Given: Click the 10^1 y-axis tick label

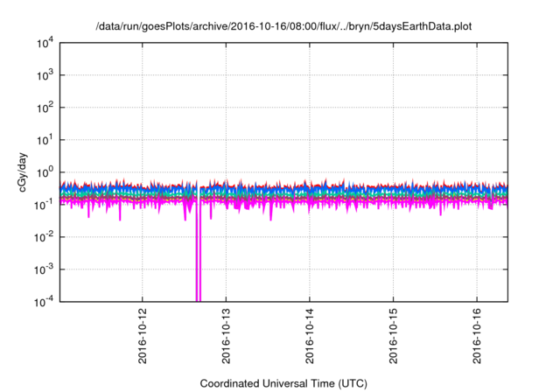Looking at the screenshot, I should pos(45,140).
